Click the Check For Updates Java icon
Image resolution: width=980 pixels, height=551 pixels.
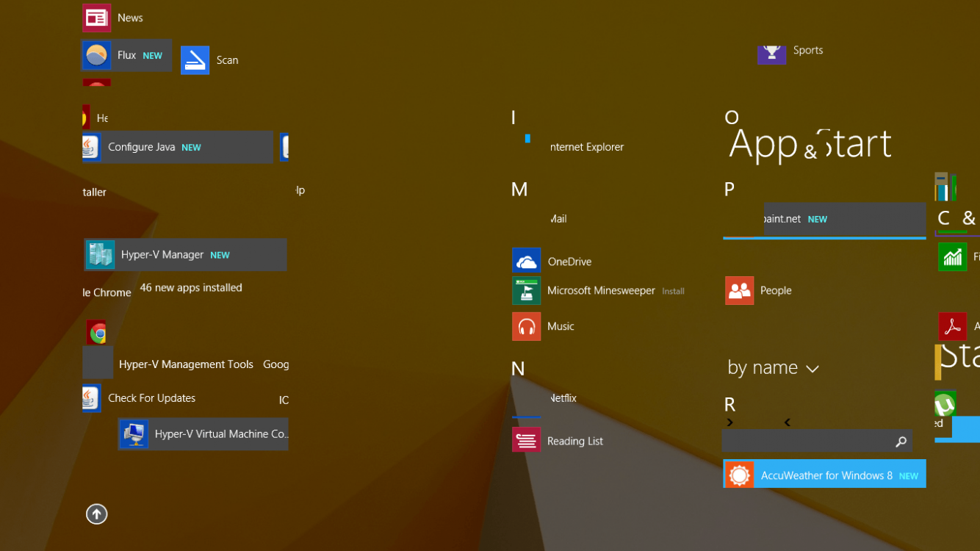click(91, 398)
